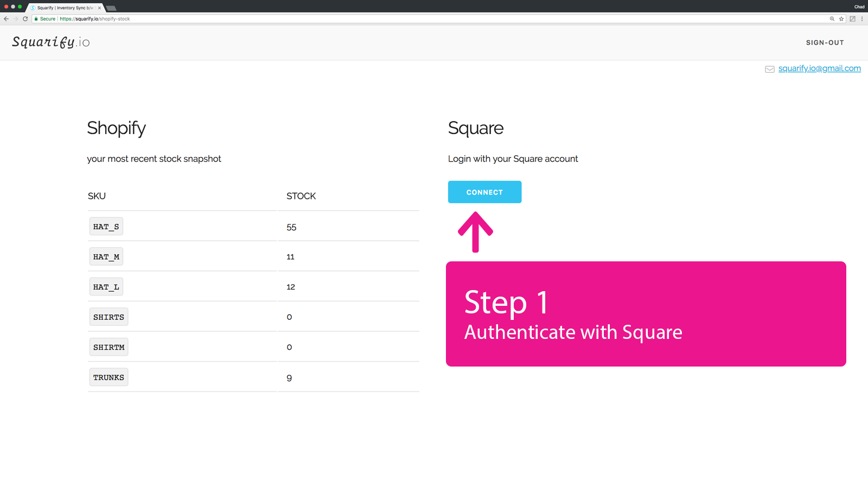868x488 pixels.
Task: Click the envelope icon beside the email address
Action: [x=770, y=69]
